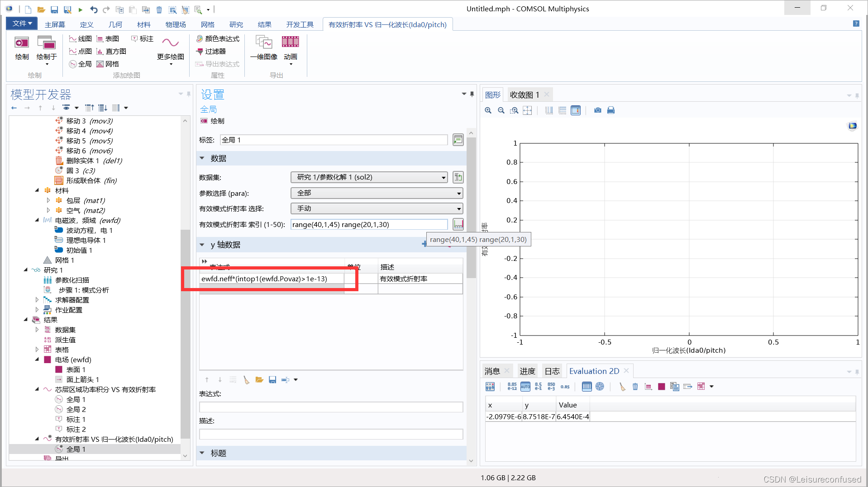The width and height of the screenshot is (868, 487).
Task: Open the 绘制于 (Plot In) ribbon button
Action: (x=47, y=50)
